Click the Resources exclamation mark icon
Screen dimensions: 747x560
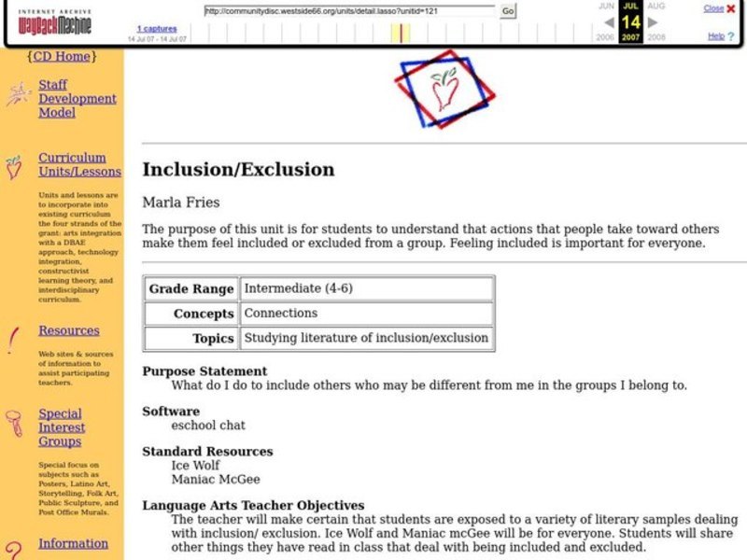click(12, 340)
